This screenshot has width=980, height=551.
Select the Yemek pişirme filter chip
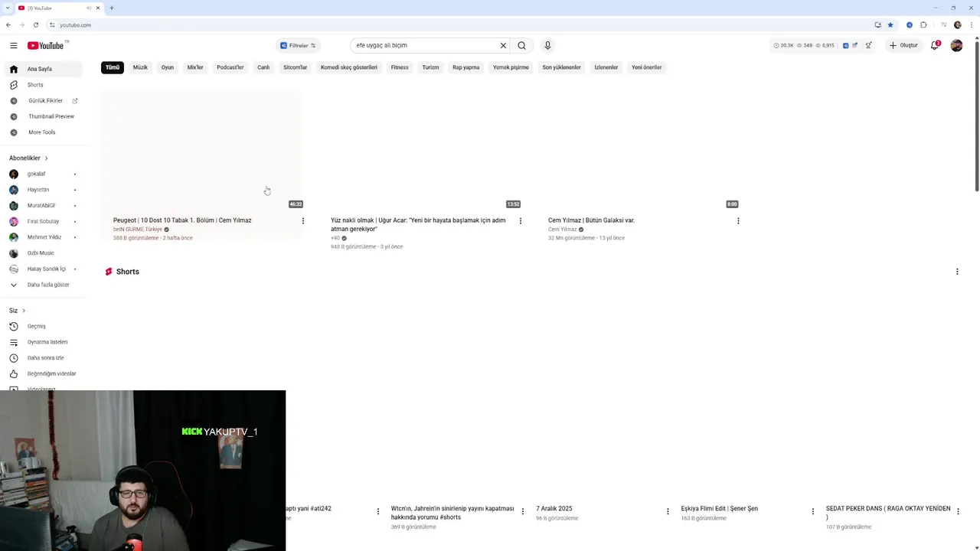[x=511, y=67]
